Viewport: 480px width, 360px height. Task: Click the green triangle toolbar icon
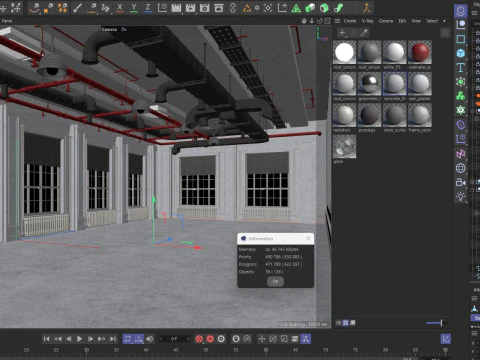click(x=296, y=8)
